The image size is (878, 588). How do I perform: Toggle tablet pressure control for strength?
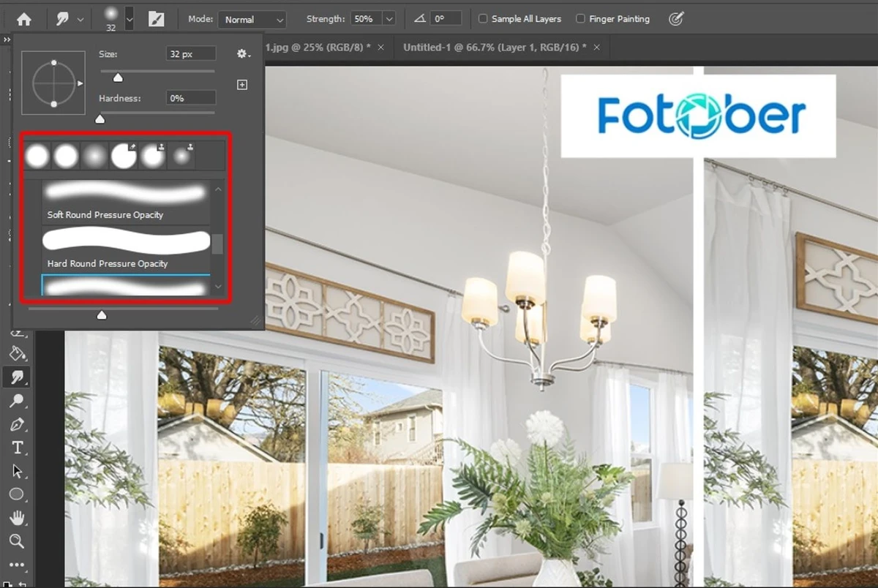coord(676,18)
